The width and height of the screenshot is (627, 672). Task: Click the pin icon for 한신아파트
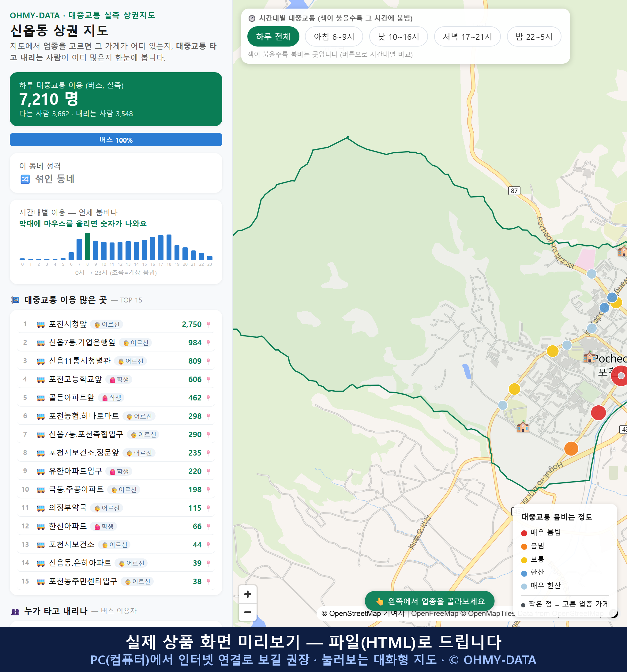(208, 526)
